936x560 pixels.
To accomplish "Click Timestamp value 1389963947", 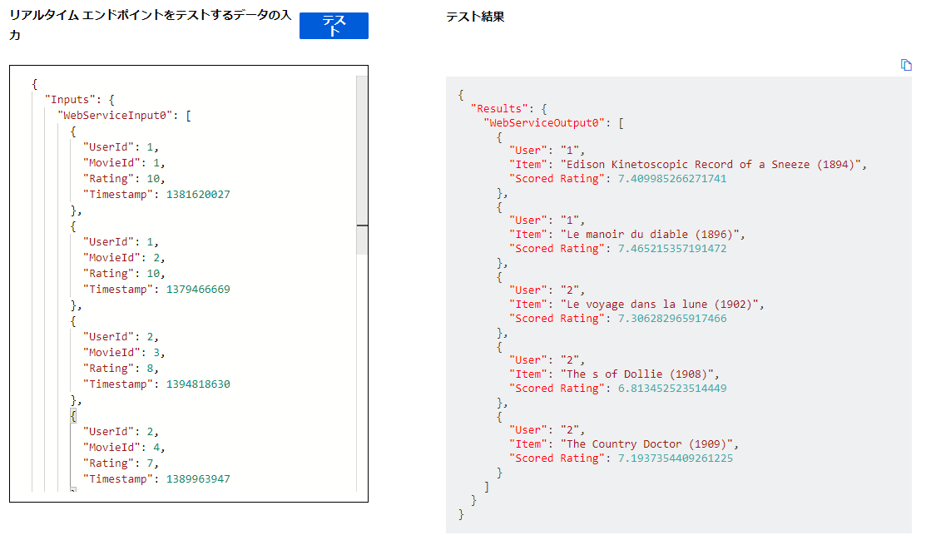I will tap(198, 479).
